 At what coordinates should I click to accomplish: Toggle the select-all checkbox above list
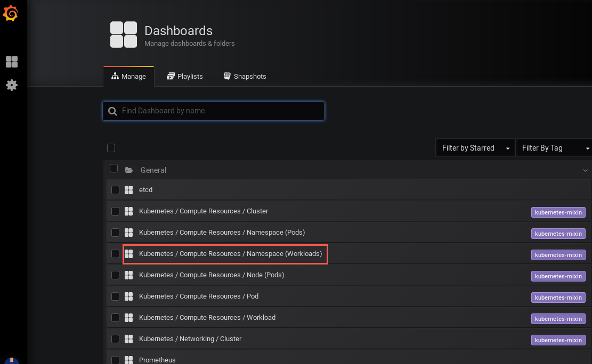(x=111, y=148)
